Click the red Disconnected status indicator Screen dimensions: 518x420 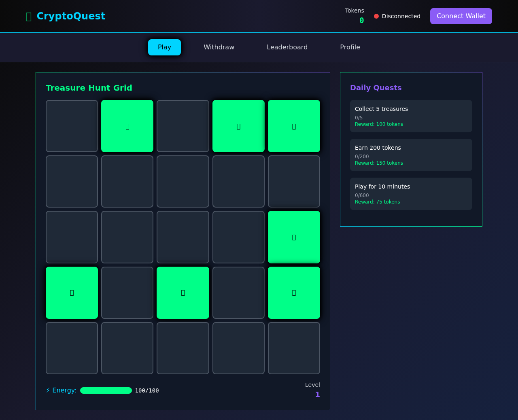point(376,16)
